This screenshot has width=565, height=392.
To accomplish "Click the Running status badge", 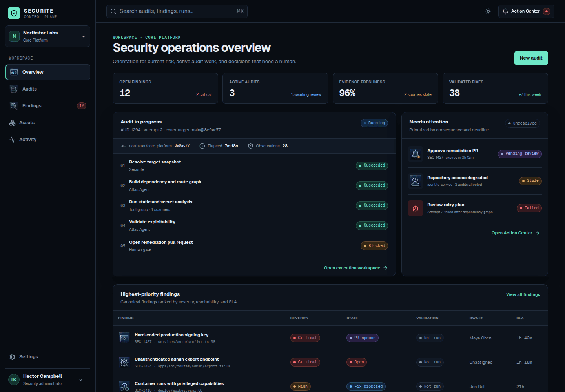I will pyautogui.click(x=374, y=123).
